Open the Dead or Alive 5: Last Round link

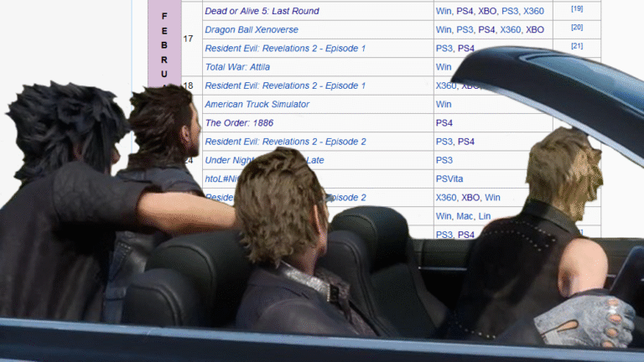(262, 11)
